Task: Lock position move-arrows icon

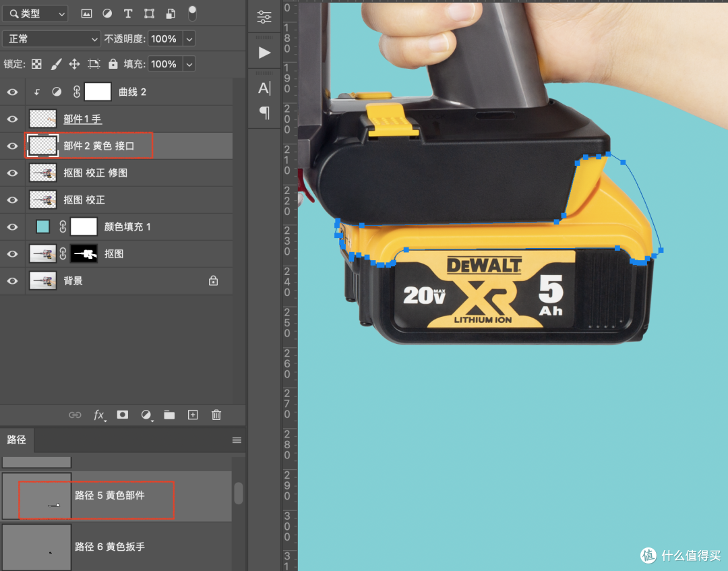Action: (74, 64)
